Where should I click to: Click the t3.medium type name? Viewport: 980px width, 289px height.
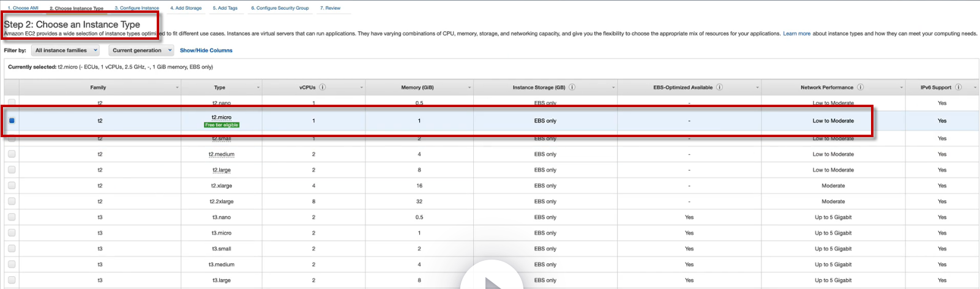[222, 265]
